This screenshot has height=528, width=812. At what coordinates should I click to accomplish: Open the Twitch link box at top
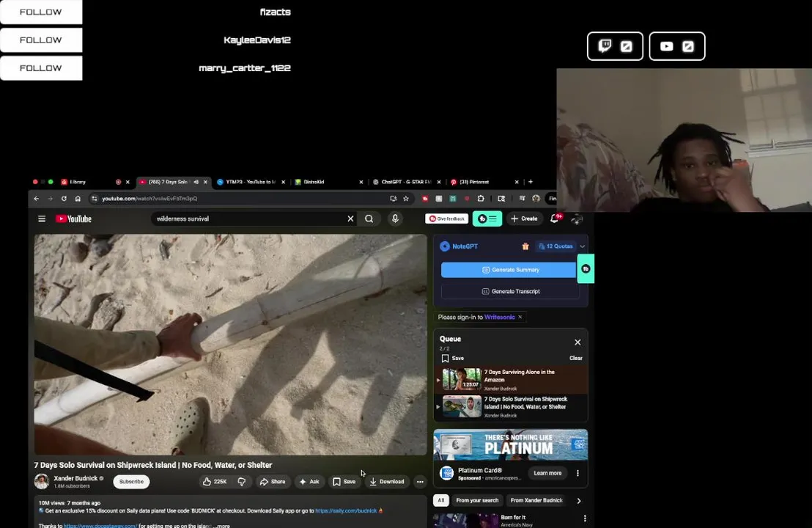(x=615, y=46)
